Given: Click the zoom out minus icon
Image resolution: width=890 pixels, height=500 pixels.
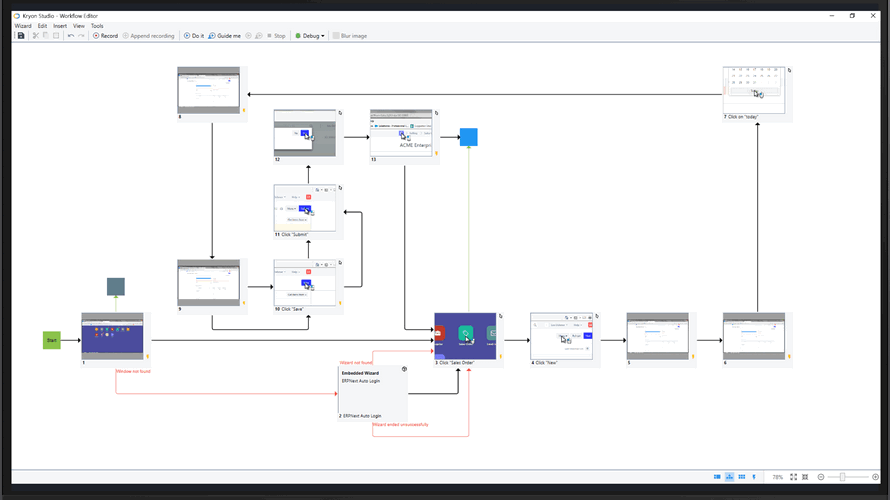Looking at the screenshot, I should (x=821, y=477).
